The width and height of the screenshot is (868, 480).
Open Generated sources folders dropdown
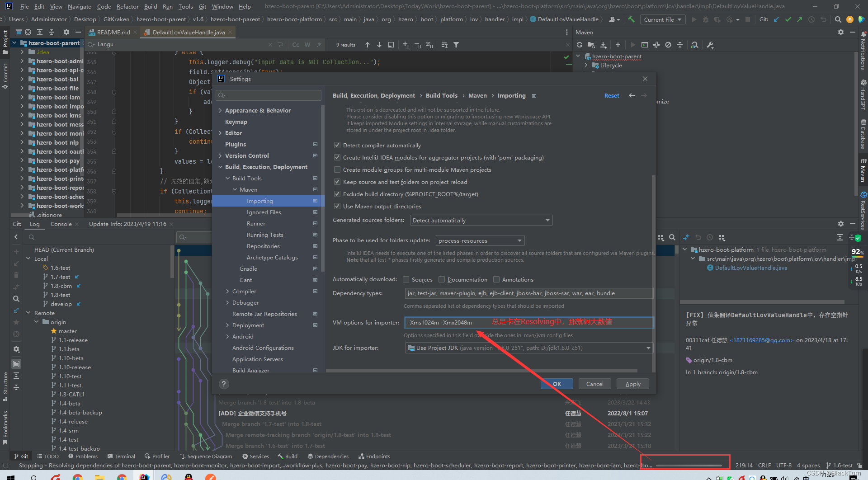click(x=481, y=220)
